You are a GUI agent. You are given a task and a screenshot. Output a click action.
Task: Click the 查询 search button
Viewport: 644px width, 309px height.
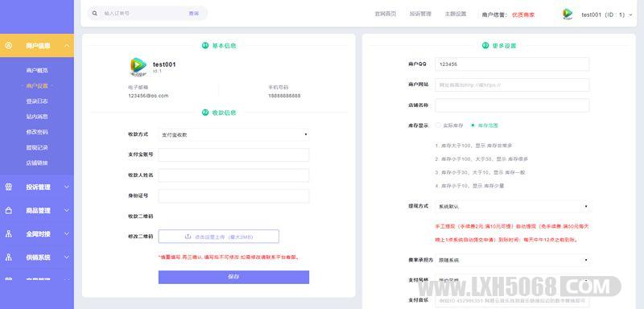pyautogui.click(x=194, y=14)
